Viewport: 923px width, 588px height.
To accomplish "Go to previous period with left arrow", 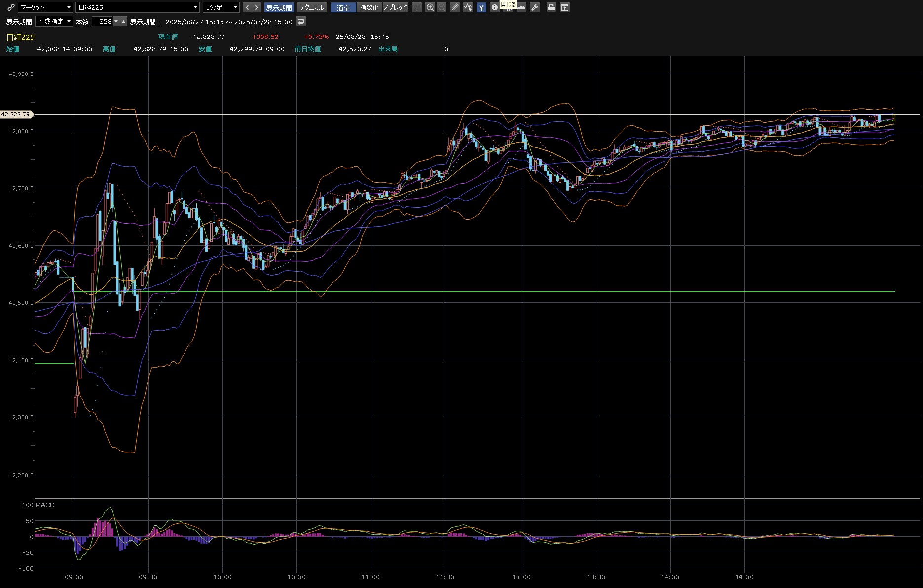I will pyautogui.click(x=247, y=7).
